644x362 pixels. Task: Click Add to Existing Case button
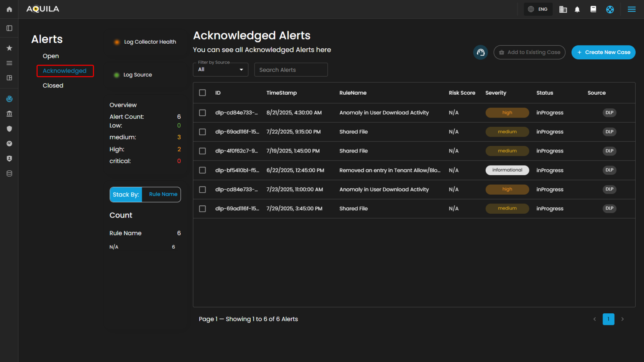coord(529,52)
